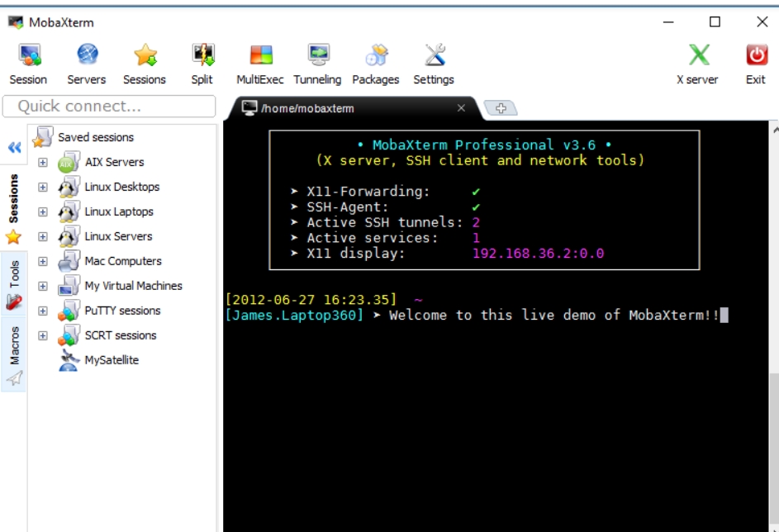The width and height of the screenshot is (779, 532).
Task: Click the Sessions star toolbar icon
Action: tap(145, 55)
